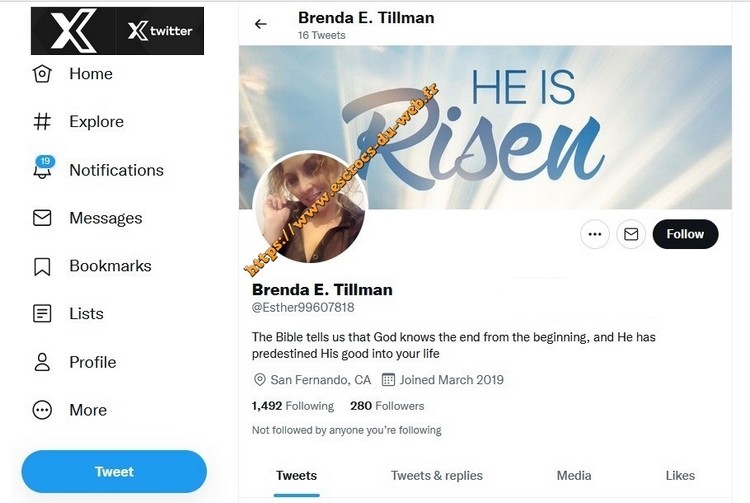Follow Brenda E. Tillman
Screen dimensions: 750x503
685,234
